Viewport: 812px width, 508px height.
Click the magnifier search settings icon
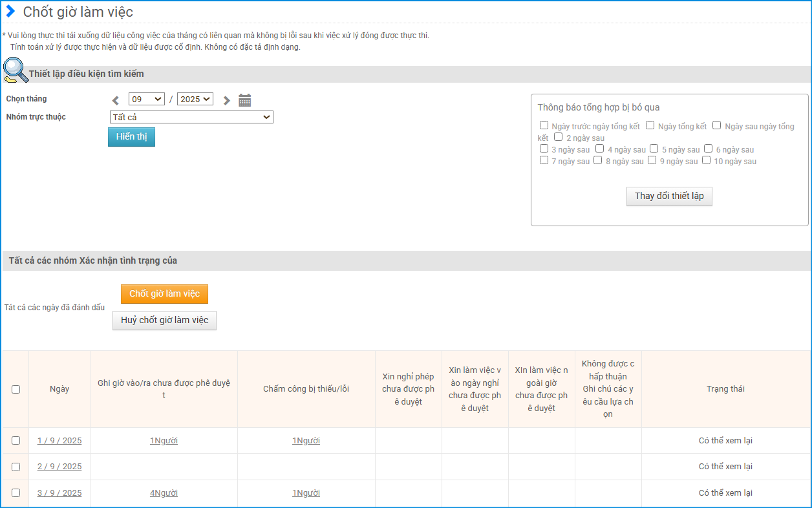coord(15,70)
